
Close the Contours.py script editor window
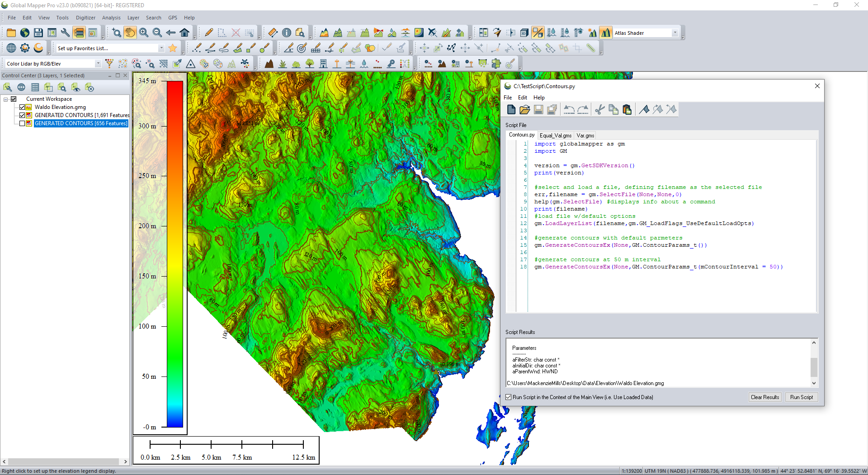[817, 86]
